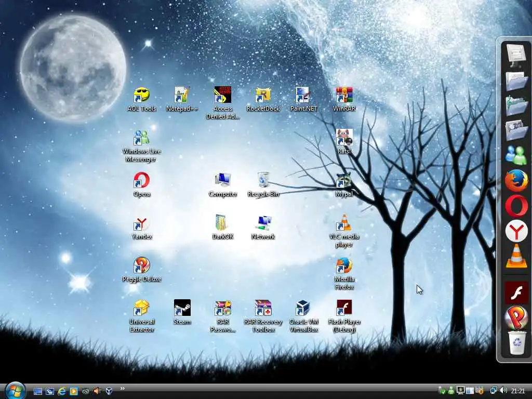The width and height of the screenshot is (532, 399).
Task: Open the Mypal desktop shortcut
Action: point(344,184)
